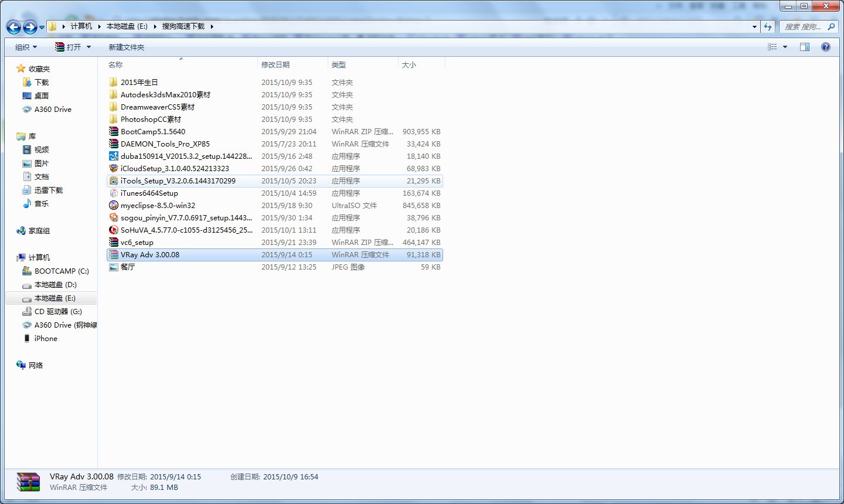
Task: Click the refresh icon beside address bar
Action: click(768, 26)
